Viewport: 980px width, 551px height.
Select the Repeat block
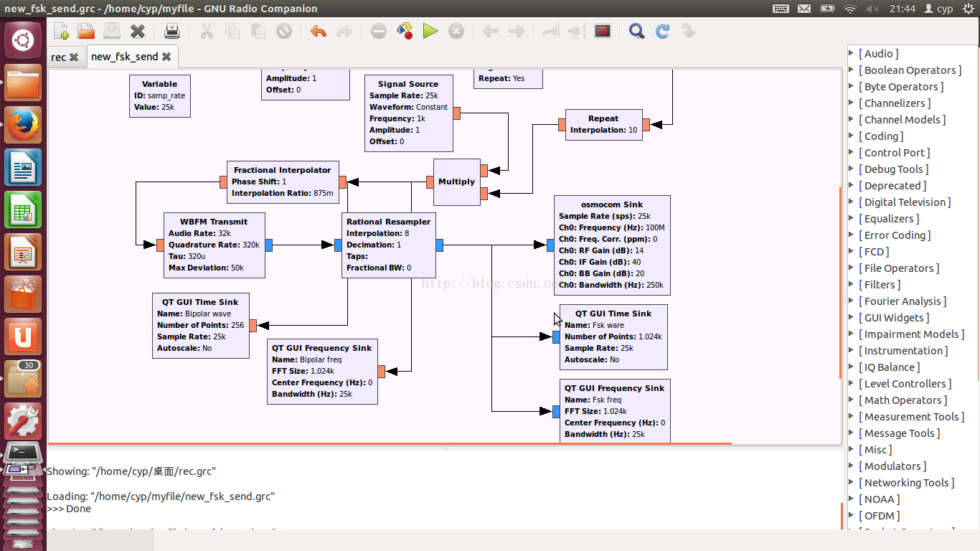click(603, 124)
